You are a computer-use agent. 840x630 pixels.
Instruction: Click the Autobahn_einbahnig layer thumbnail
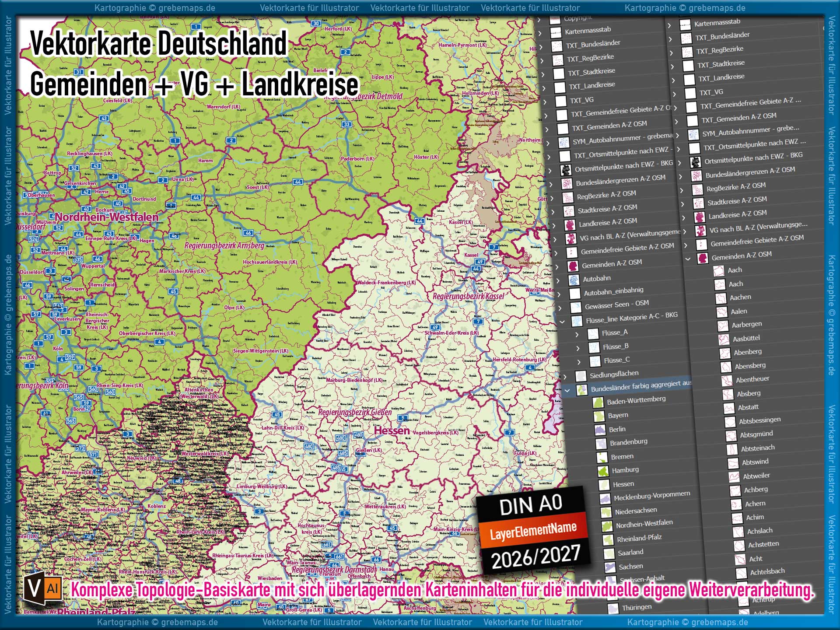tap(574, 294)
